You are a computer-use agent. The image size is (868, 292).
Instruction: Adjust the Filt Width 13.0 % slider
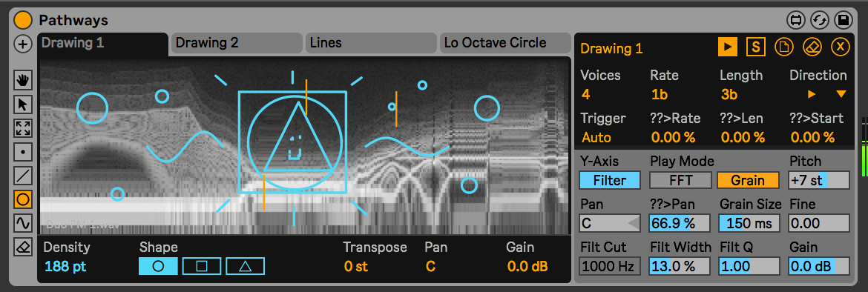(x=680, y=266)
